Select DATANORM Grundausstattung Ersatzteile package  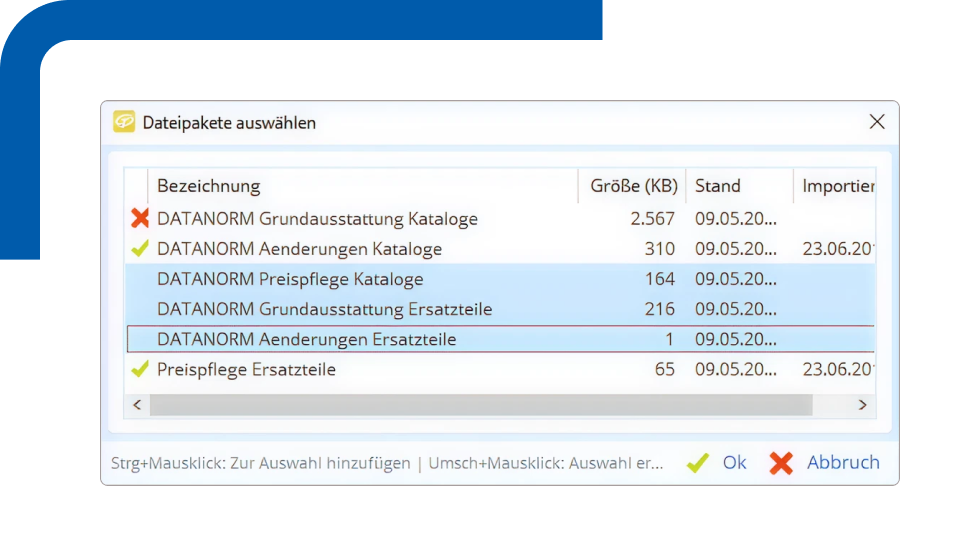click(x=324, y=309)
